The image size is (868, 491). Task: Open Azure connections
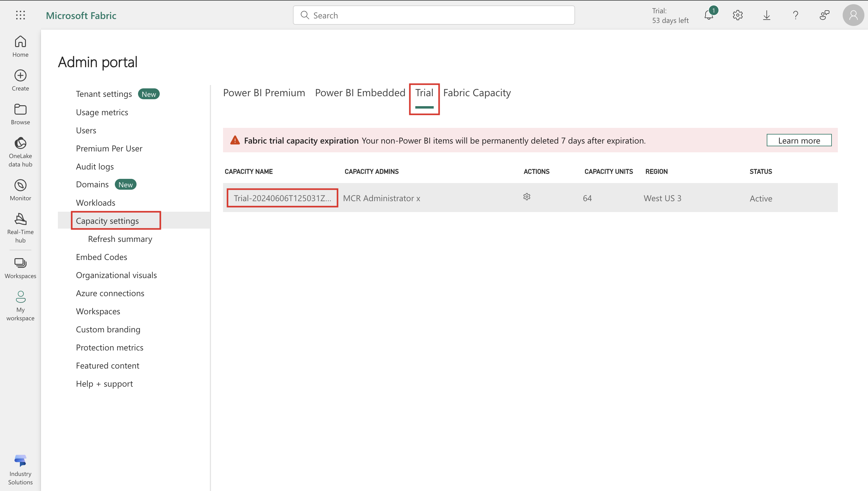110,293
